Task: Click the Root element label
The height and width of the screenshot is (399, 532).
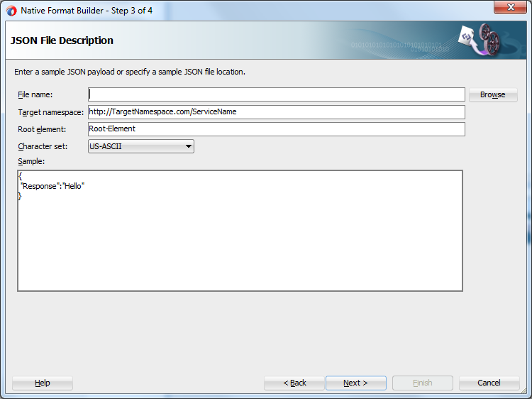Action: point(42,129)
